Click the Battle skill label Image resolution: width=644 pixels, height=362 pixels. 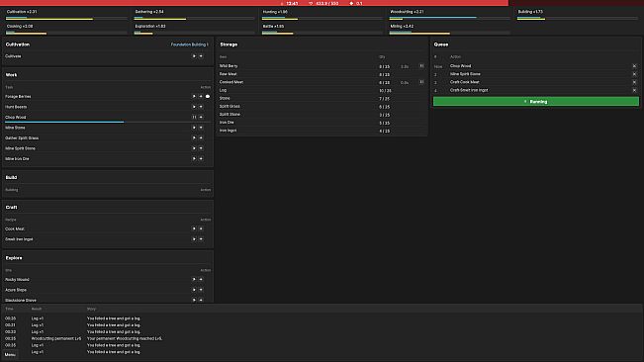273,27
